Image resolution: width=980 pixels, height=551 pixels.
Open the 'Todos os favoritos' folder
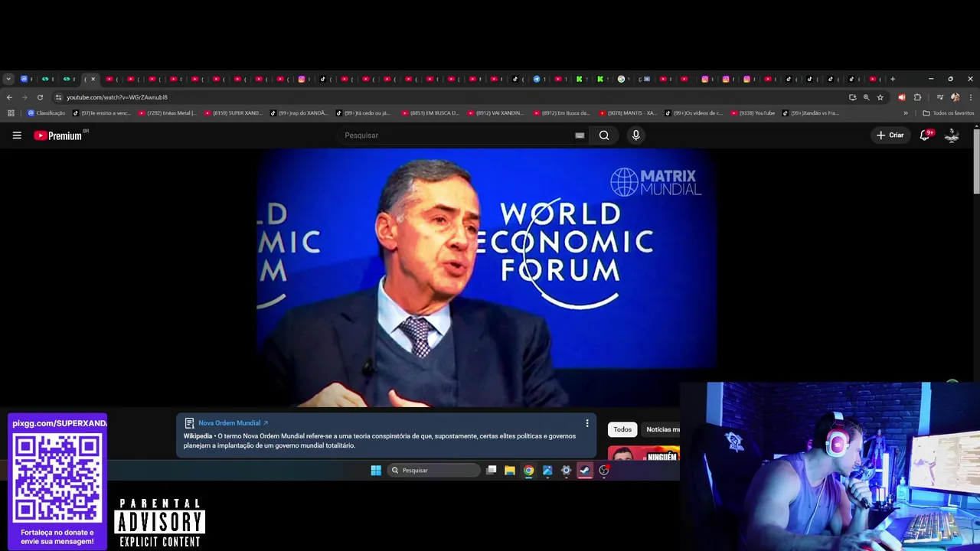(949, 113)
